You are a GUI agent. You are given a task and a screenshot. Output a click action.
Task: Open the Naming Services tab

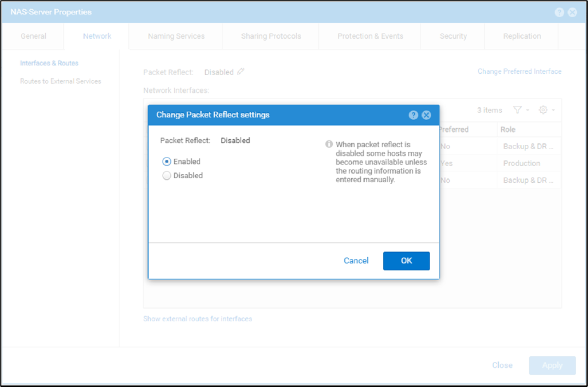176,36
